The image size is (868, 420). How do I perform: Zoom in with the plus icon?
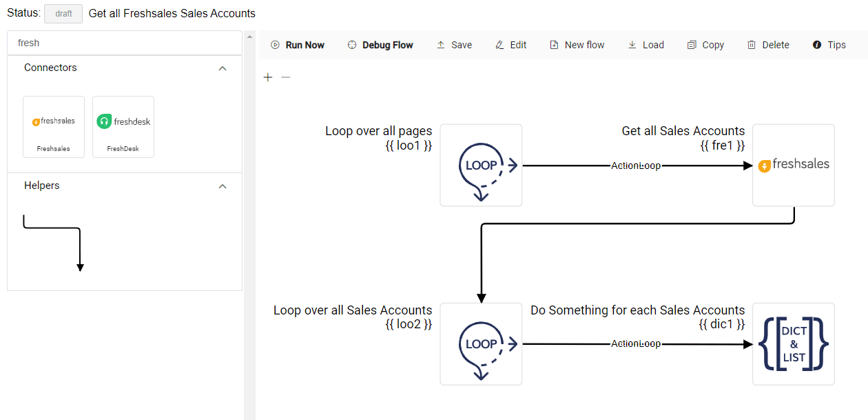point(268,77)
